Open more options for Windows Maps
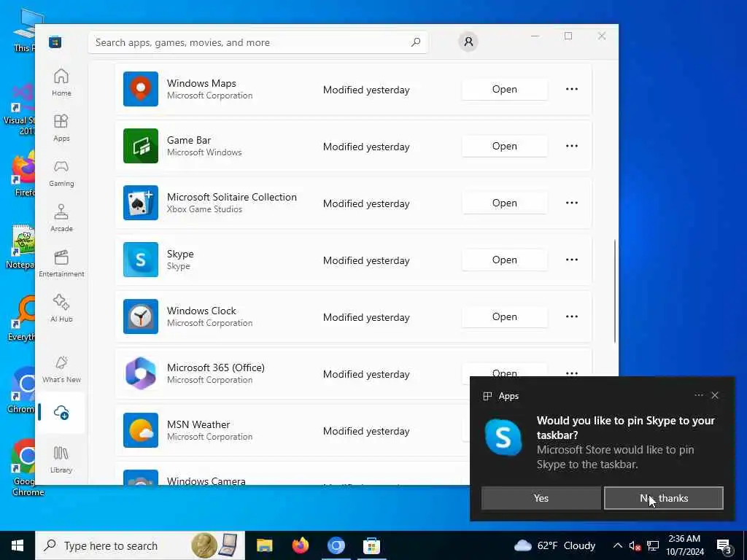The image size is (747, 560). click(572, 89)
